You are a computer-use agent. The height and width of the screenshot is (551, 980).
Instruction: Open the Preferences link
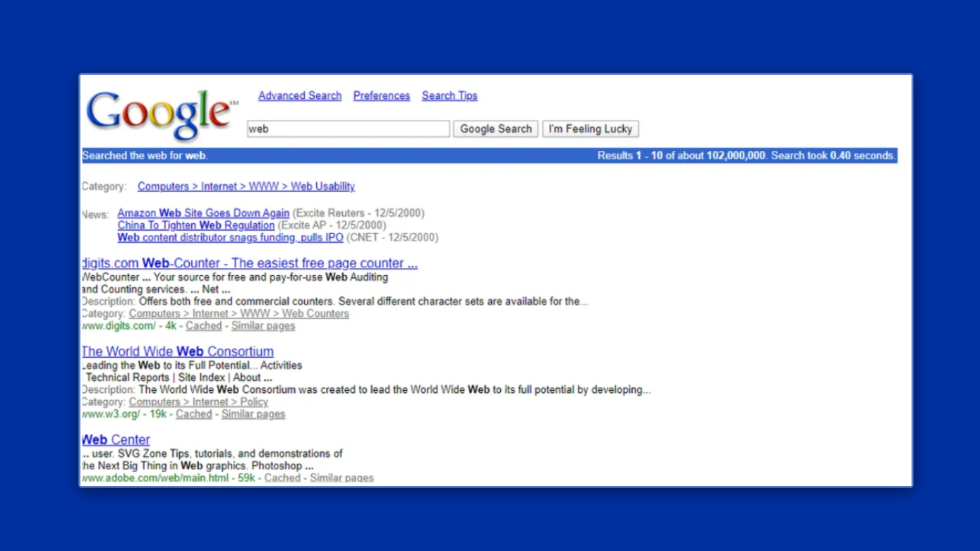pyautogui.click(x=382, y=96)
